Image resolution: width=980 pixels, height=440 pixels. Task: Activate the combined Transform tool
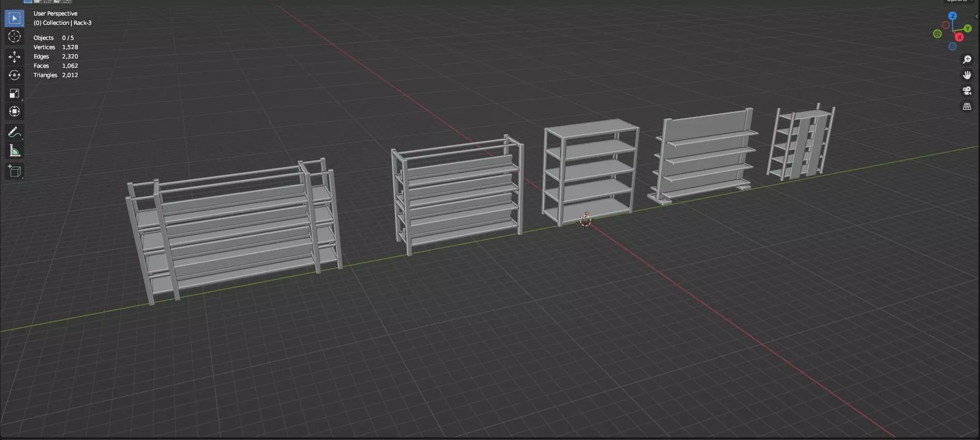point(15,111)
